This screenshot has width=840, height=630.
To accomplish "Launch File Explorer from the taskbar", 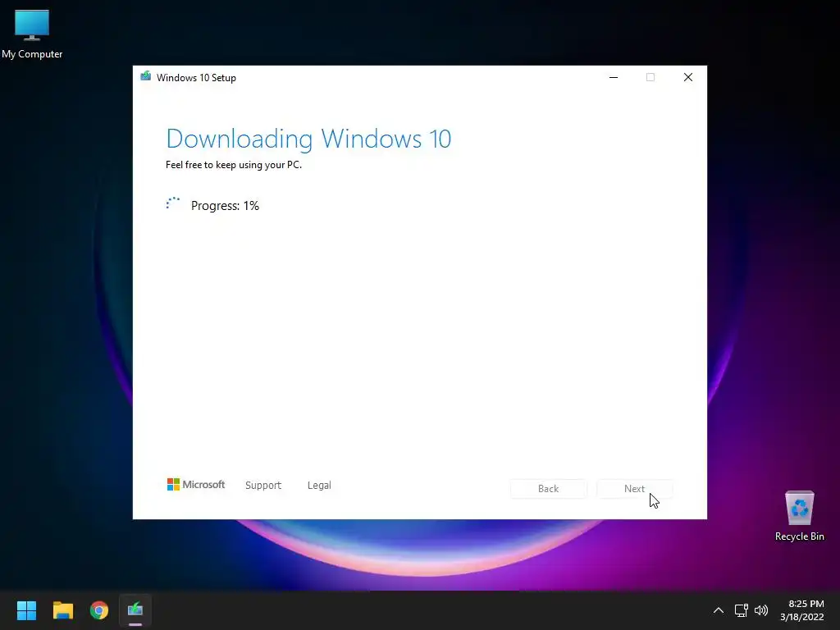I will coord(62,610).
